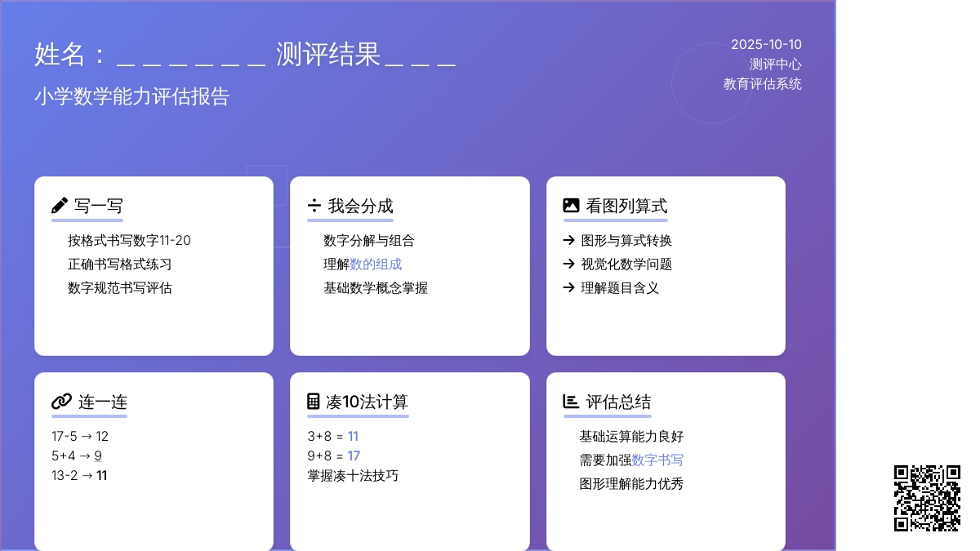Open the highlighted 数字书写 link
Viewport: 980px width, 551px height.
coord(657,460)
